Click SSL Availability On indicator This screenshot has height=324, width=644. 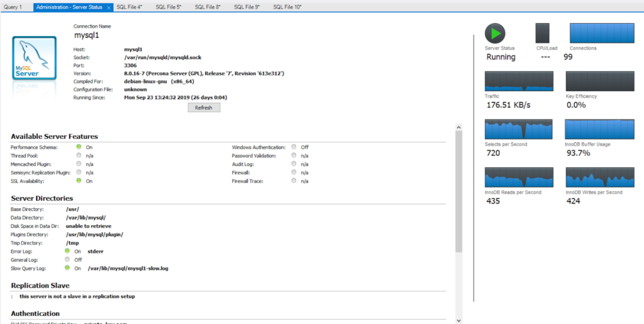[x=79, y=181]
